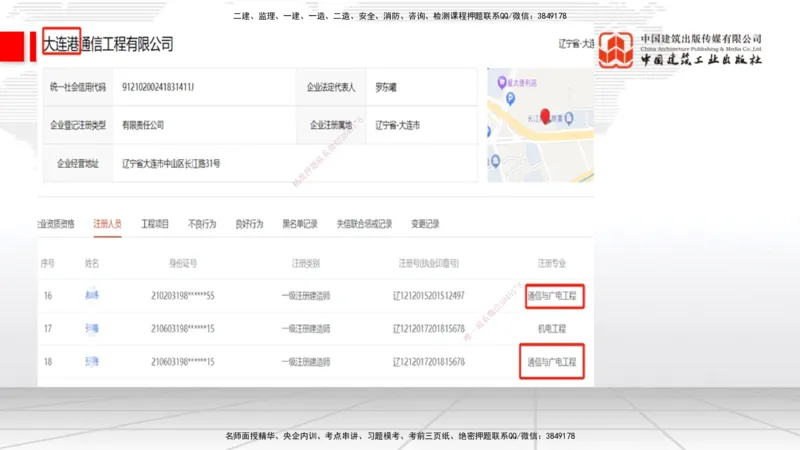800x450 pixels.
Task: Click the address 辽宁省大连市中山区长江路31号
Action: coord(171,163)
